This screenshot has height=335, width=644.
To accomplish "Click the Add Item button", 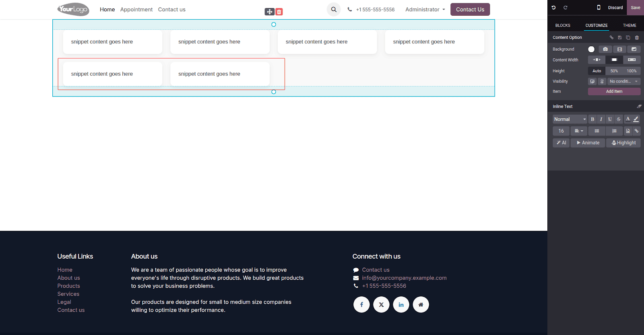I will point(614,91).
